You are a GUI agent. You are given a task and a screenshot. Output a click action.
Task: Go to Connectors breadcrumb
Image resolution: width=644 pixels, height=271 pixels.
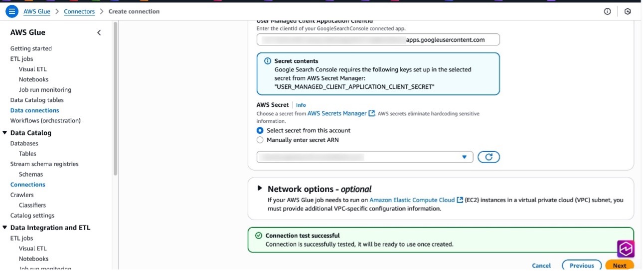pos(79,11)
